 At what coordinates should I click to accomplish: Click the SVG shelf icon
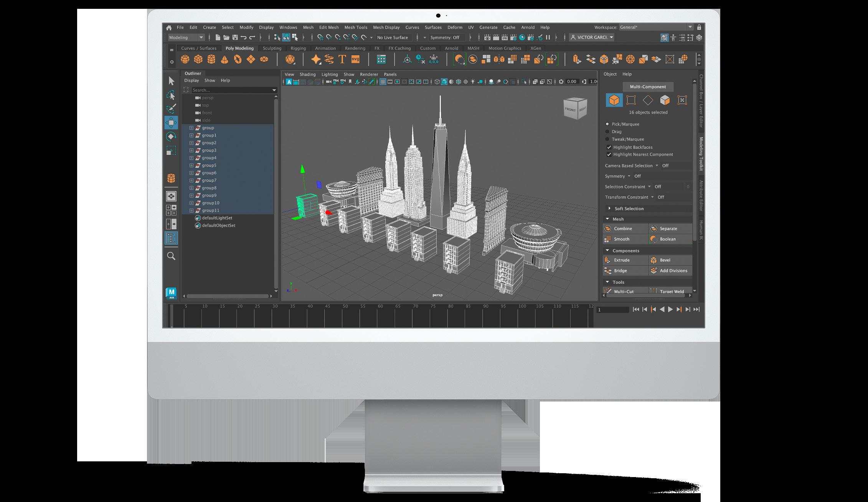coord(355,59)
